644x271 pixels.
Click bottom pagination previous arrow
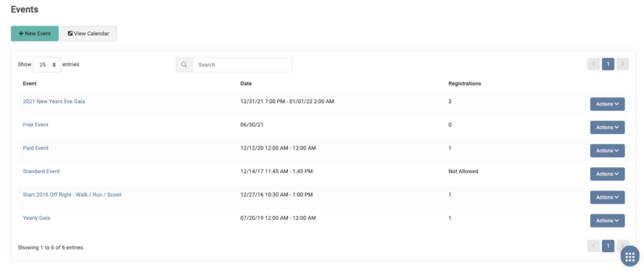(x=594, y=246)
